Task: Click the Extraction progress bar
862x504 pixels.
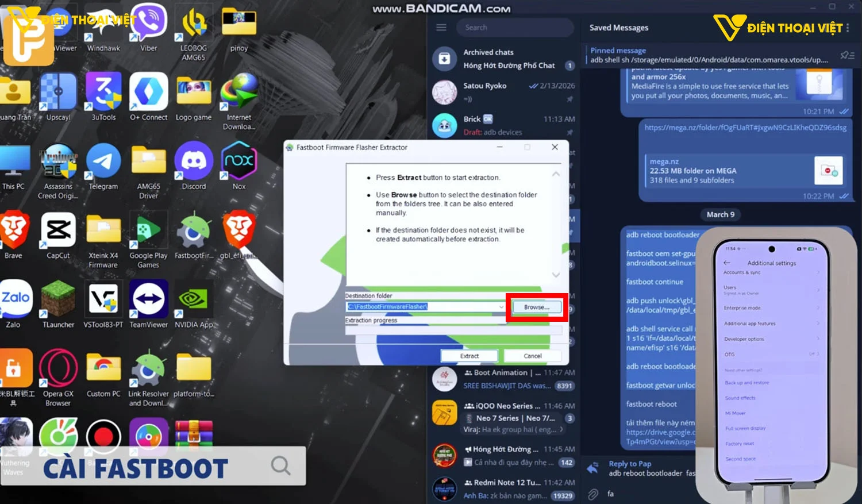Action: click(454, 330)
